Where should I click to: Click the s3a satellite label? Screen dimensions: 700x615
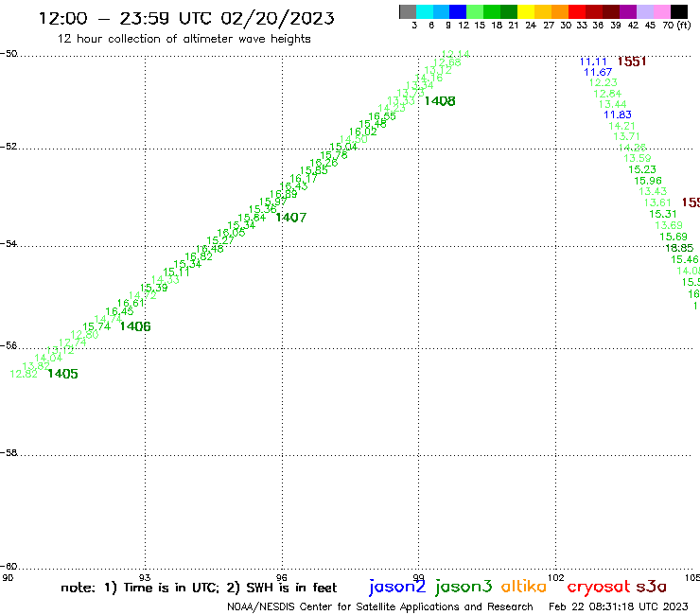(x=652, y=587)
